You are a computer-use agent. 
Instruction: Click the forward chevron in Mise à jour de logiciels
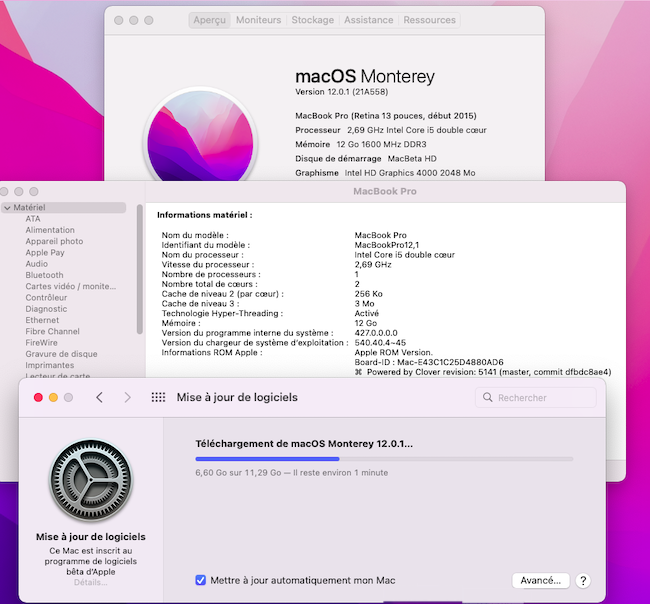click(x=127, y=398)
